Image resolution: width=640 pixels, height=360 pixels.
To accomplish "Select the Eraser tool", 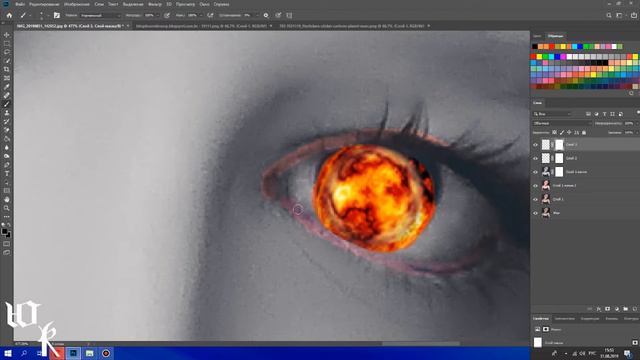I will click(7, 130).
